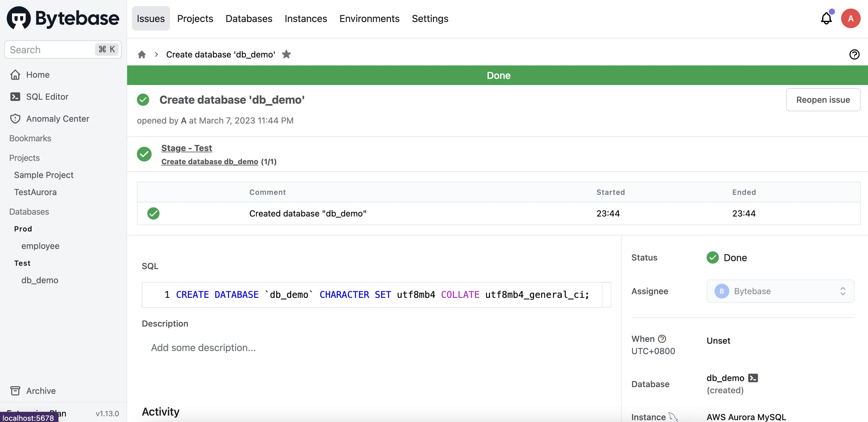Switch to the Databases tab
Screen dimensions: 868x422
click(249, 18)
